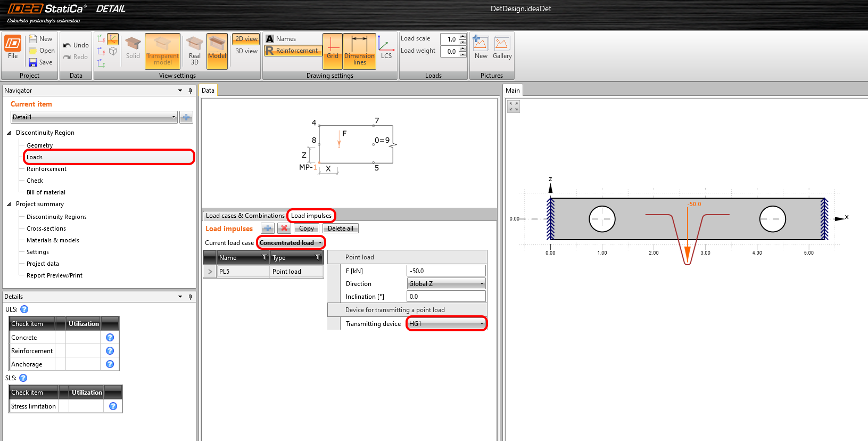Add a new load impulse with plus icon
Screen dimensions: 868x441
268,228
